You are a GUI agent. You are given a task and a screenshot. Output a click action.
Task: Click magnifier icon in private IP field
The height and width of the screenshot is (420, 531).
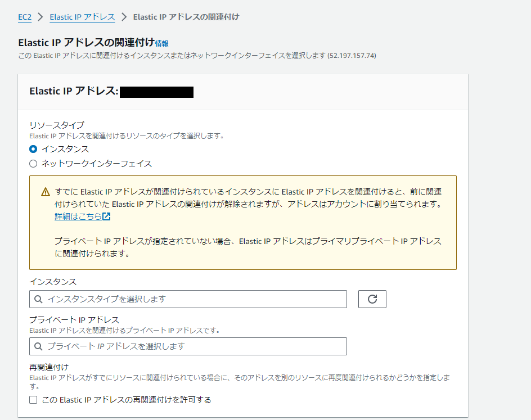(x=38, y=346)
